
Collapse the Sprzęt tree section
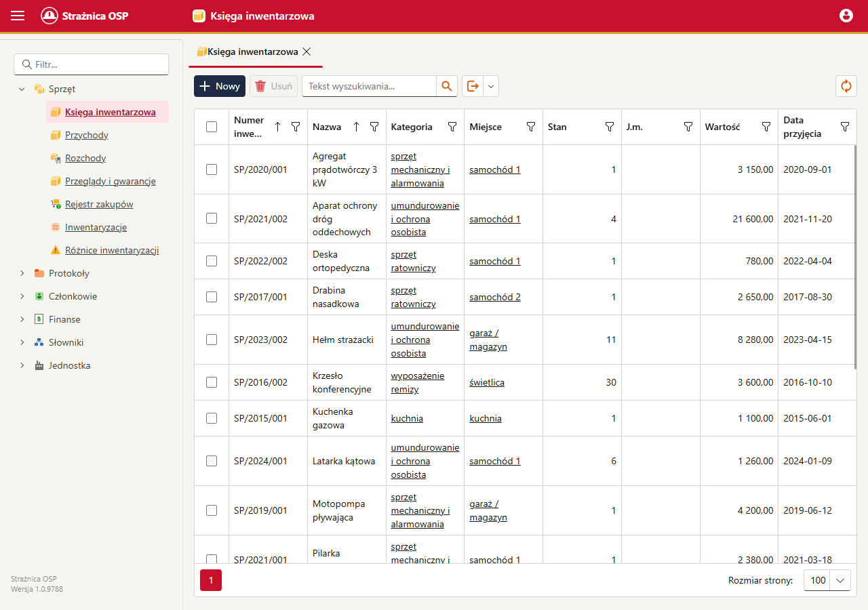[22, 89]
